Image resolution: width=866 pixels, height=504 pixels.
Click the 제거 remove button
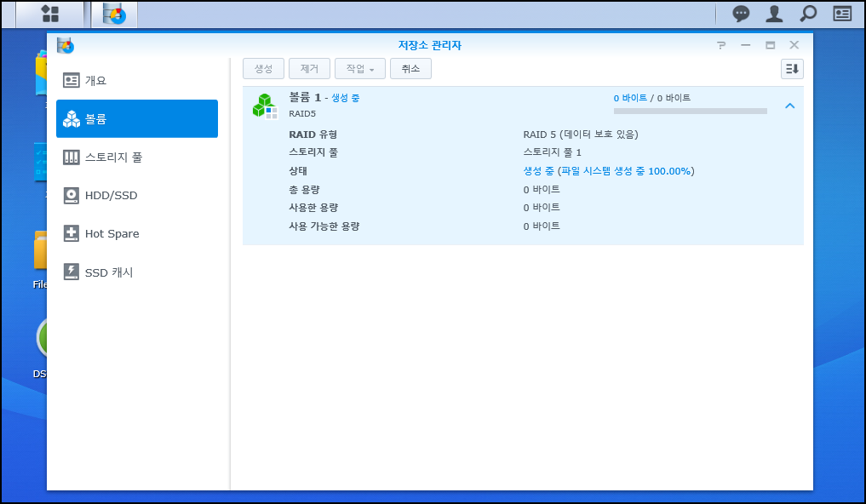[309, 69]
